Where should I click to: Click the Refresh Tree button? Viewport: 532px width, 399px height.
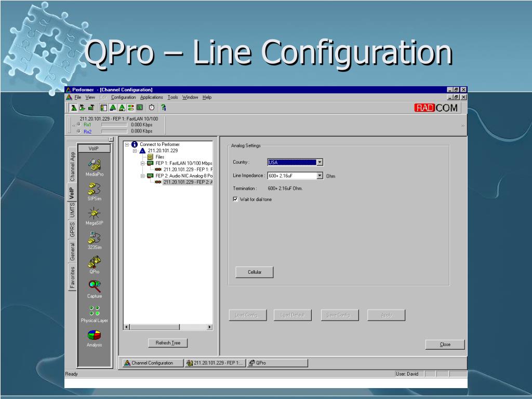pos(168,343)
